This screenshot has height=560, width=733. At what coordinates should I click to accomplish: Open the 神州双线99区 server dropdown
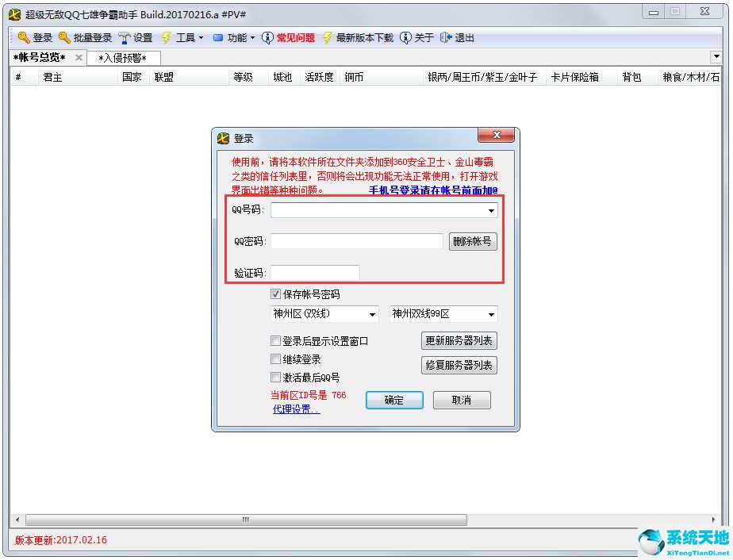491,314
